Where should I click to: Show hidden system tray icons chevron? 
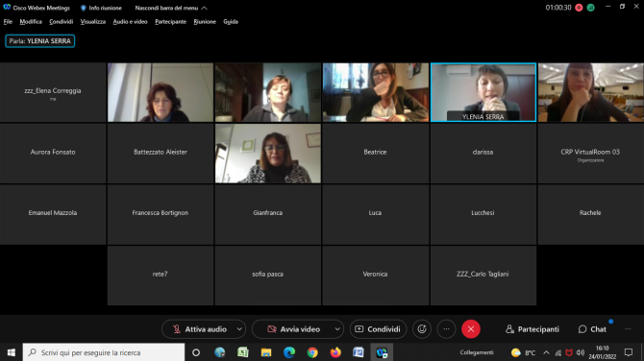546,352
